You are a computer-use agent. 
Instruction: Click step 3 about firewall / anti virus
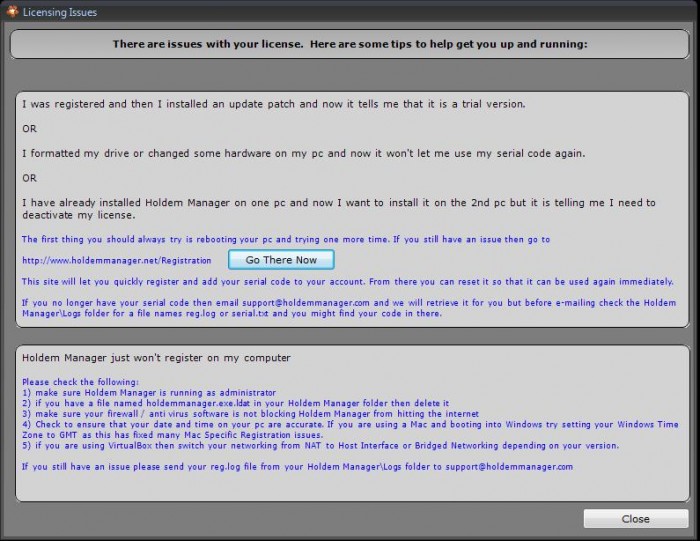(250, 414)
